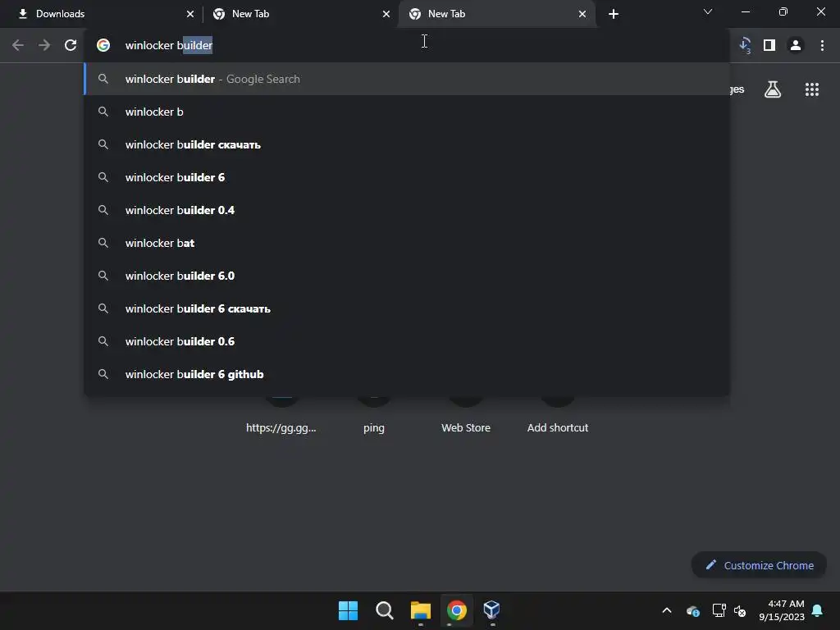Screen dimensions: 840x630
Task: Click the muted volume tray icon
Action: (740, 610)
